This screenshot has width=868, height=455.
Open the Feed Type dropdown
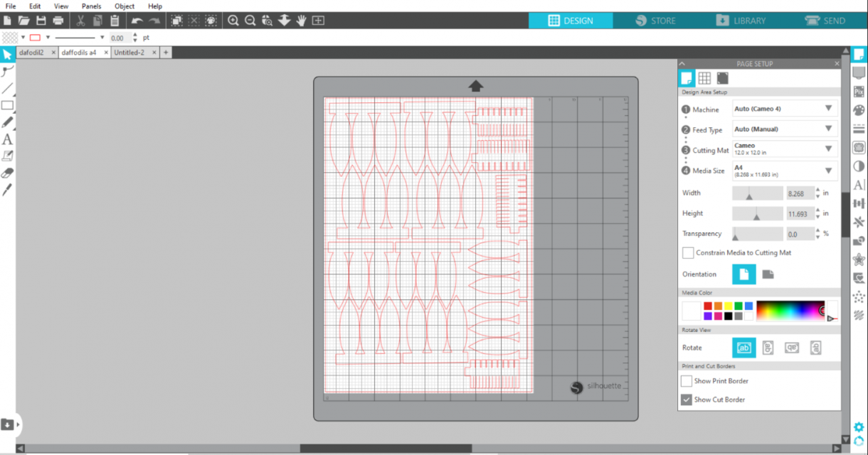[x=785, y=129]
